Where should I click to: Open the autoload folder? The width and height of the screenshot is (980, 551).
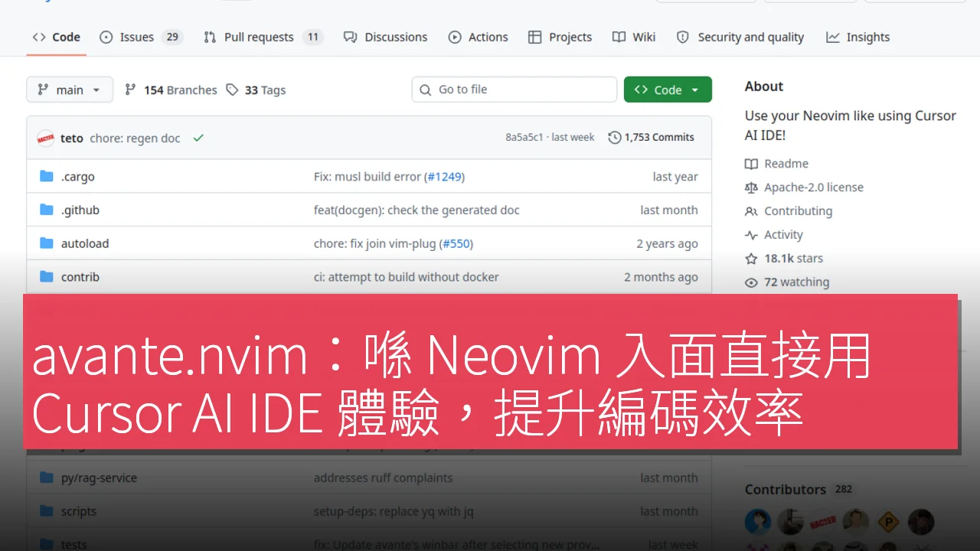coord(85,244)
